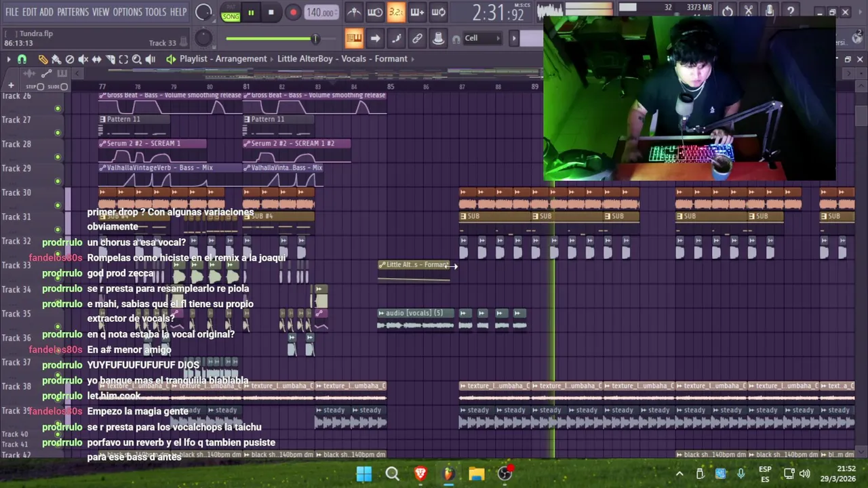Mute Track 30 green light

pos(58,205)
